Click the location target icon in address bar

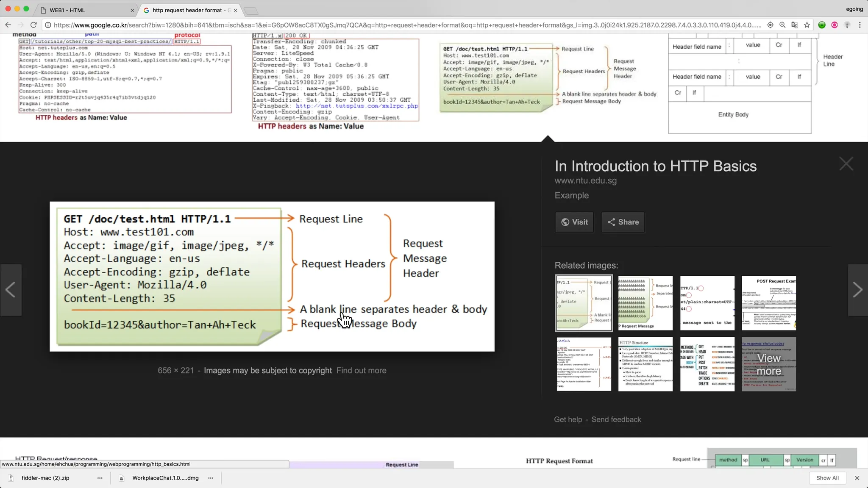[x=771, y=25]
